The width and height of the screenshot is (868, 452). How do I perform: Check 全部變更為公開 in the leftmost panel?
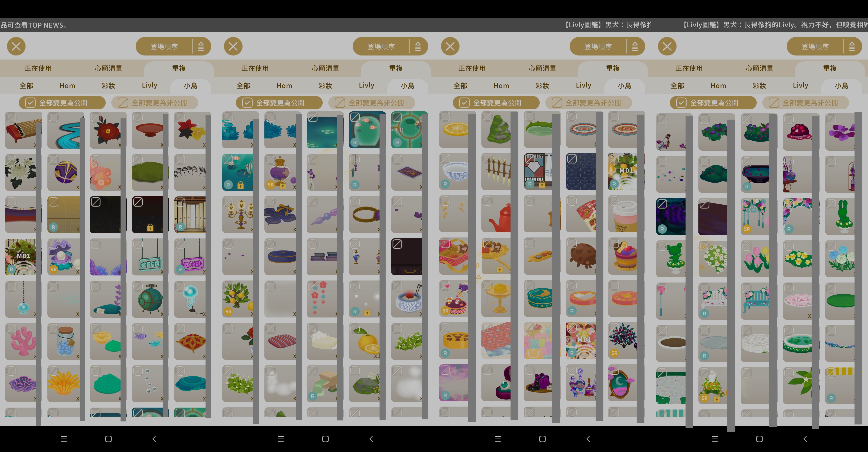click(x=62, y=103)
